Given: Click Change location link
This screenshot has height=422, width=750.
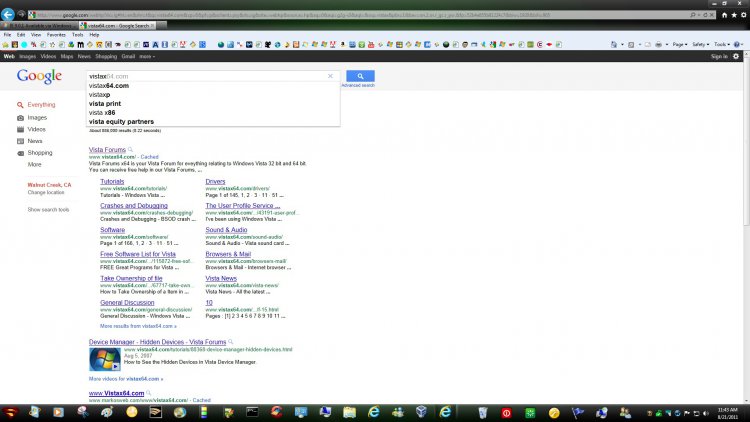Looking at the screenshot, I should click(x=46, y=192).
